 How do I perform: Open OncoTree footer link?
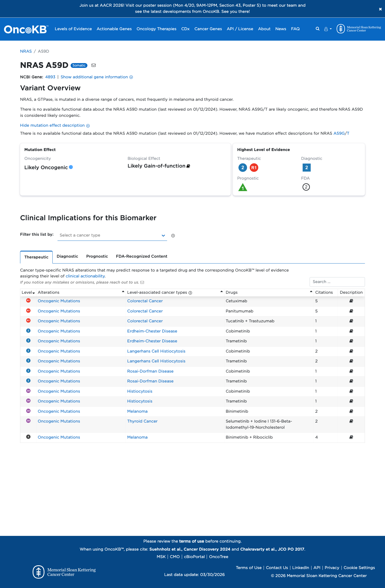pos(219,557)
